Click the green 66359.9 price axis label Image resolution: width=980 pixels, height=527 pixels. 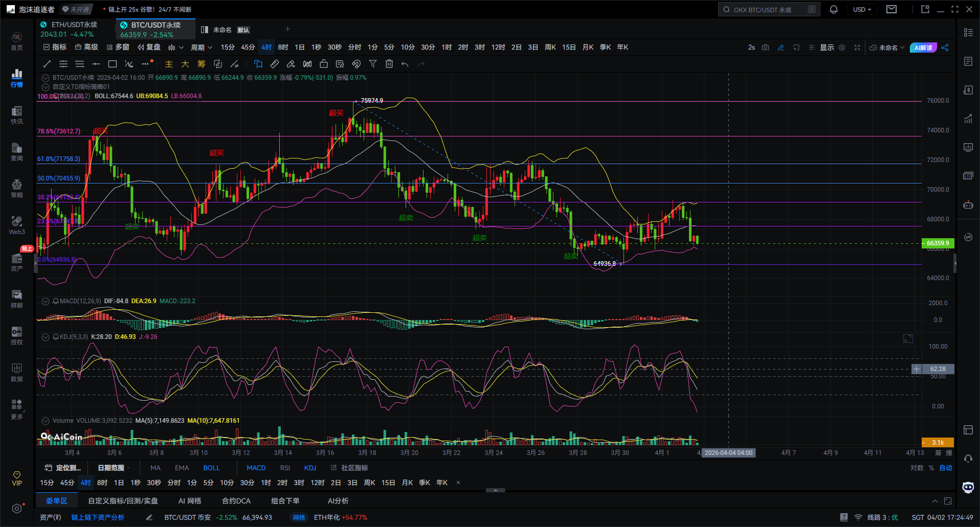point(938,243)
